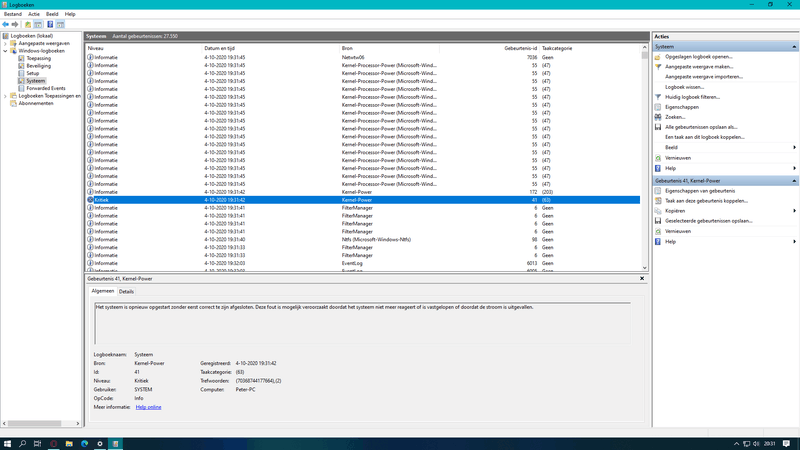This screenshot has width=800, height=450.
Task: Open Help submenu under Systeem actions
Action: coord(794,168)
